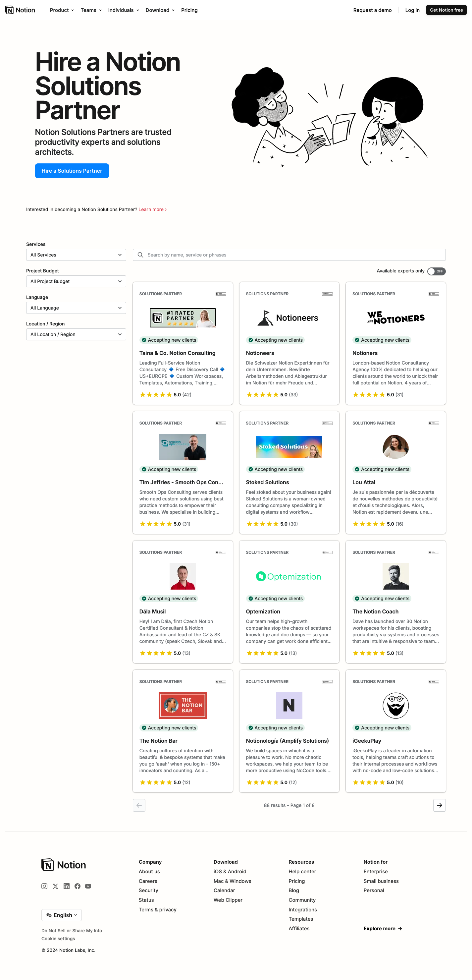Viewport: 472px width, 980px height.
Task: Open Optemization card title
Action: pyautogui.click(x=263, y=612)
